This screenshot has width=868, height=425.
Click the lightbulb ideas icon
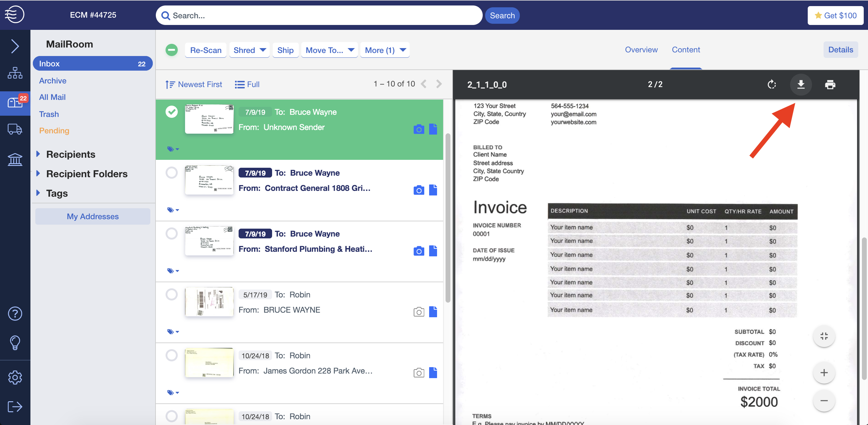(15, 343)
